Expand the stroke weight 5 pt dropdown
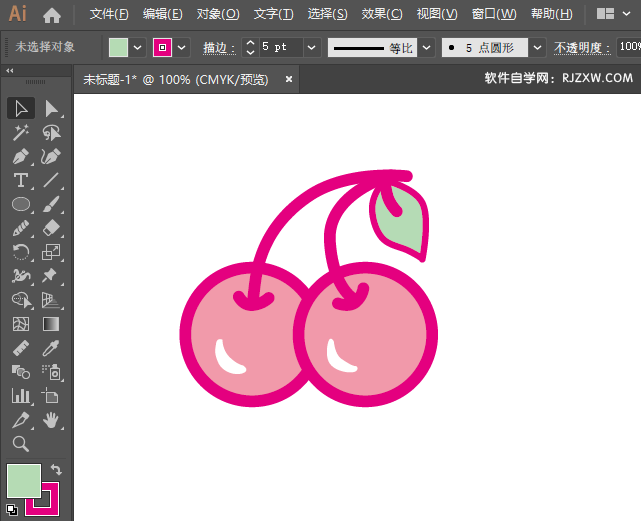The height and width of the screenshot is (521, 641). tap(311, 47)
